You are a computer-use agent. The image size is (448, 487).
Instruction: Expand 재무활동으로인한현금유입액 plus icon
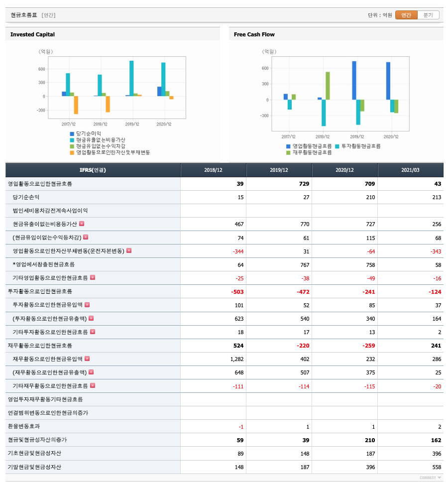pyautogui.click(x=87, y=359)
